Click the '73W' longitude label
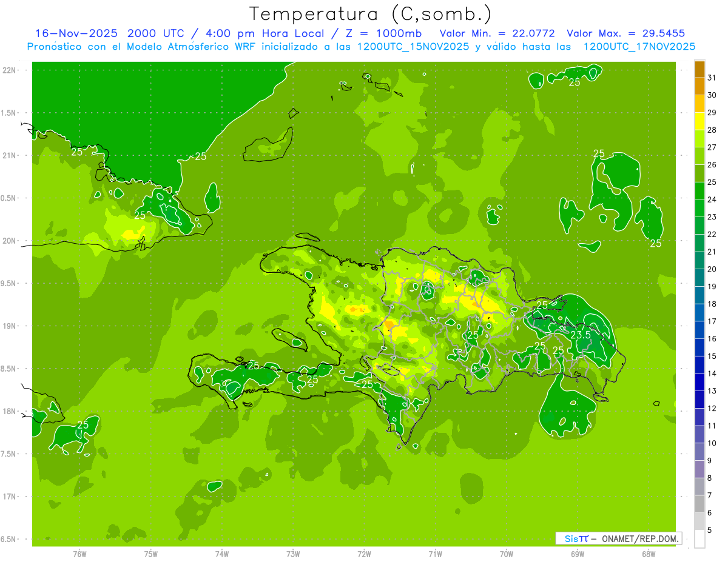The width and height of the screenshot is (728, 562). [x=293, y=554]
